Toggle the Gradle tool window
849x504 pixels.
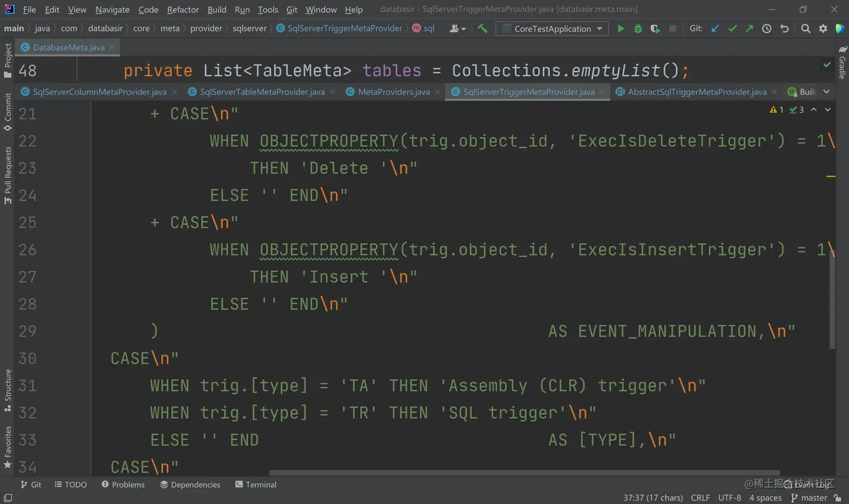842,62
